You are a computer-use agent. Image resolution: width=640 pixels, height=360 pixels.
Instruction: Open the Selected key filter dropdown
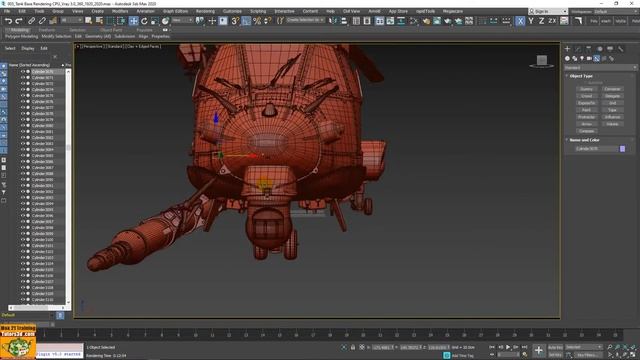(x=583, y=347)
